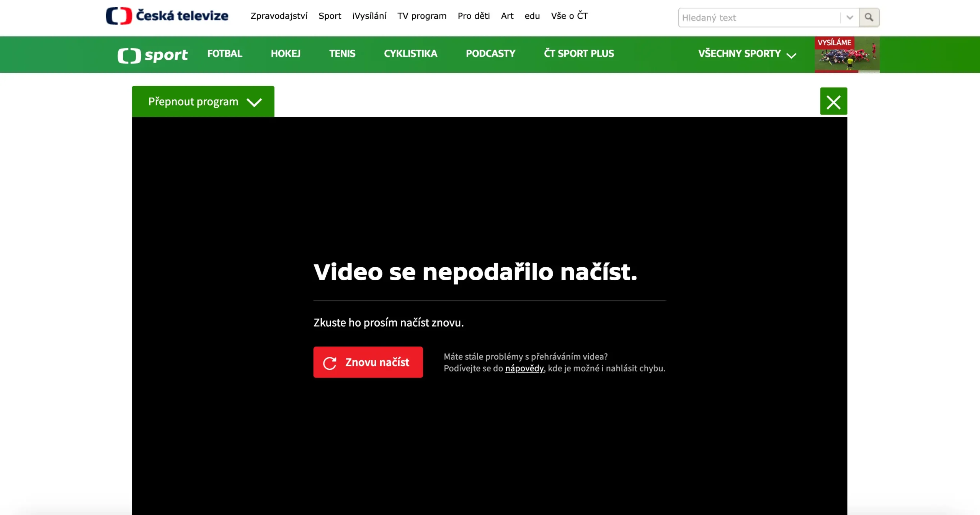Image resolution: width=980 pixels, height=515 pixels.
Task: Click the magnifier search button
Action: click(x=869, y=17)
